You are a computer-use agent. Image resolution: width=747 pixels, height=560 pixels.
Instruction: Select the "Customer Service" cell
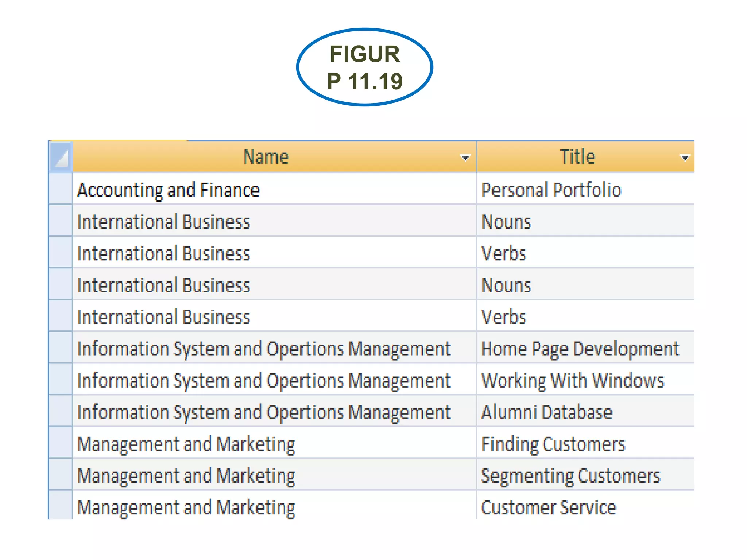[548, 507]
